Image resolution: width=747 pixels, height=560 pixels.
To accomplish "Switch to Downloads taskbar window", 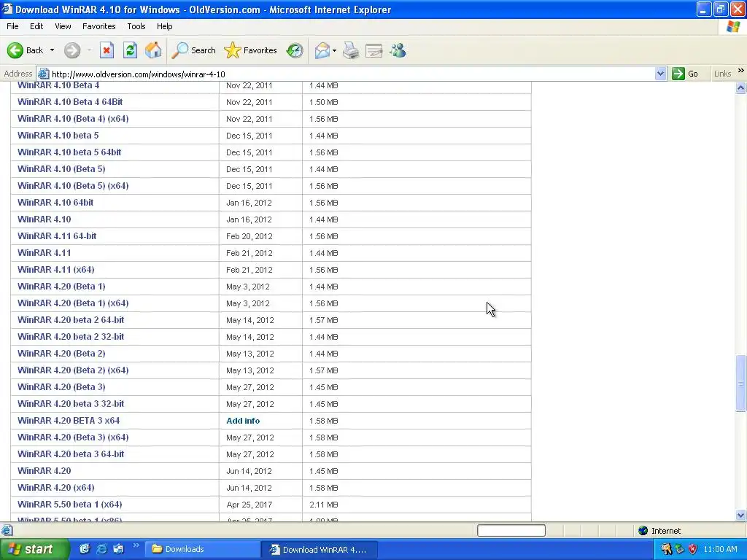I will 202,549.
